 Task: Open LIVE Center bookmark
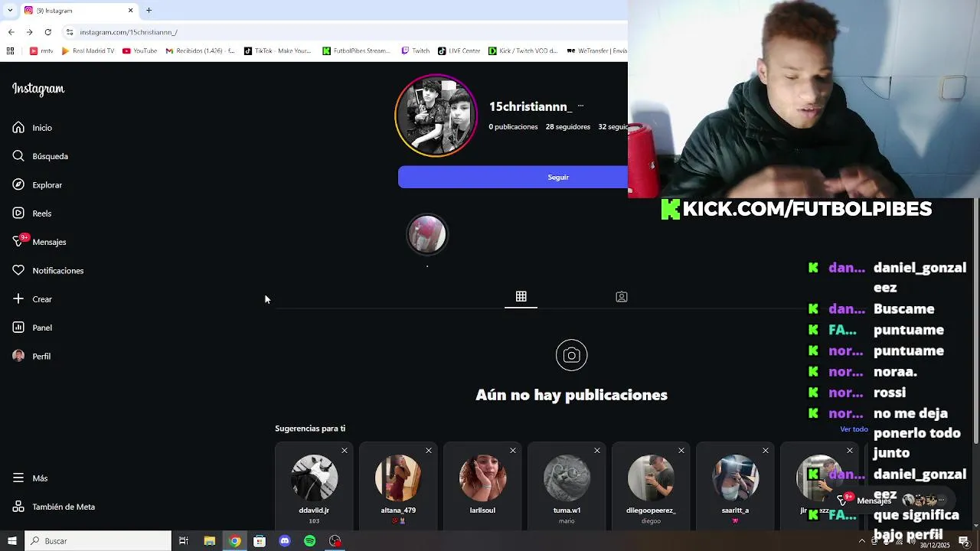click(459, 51)
